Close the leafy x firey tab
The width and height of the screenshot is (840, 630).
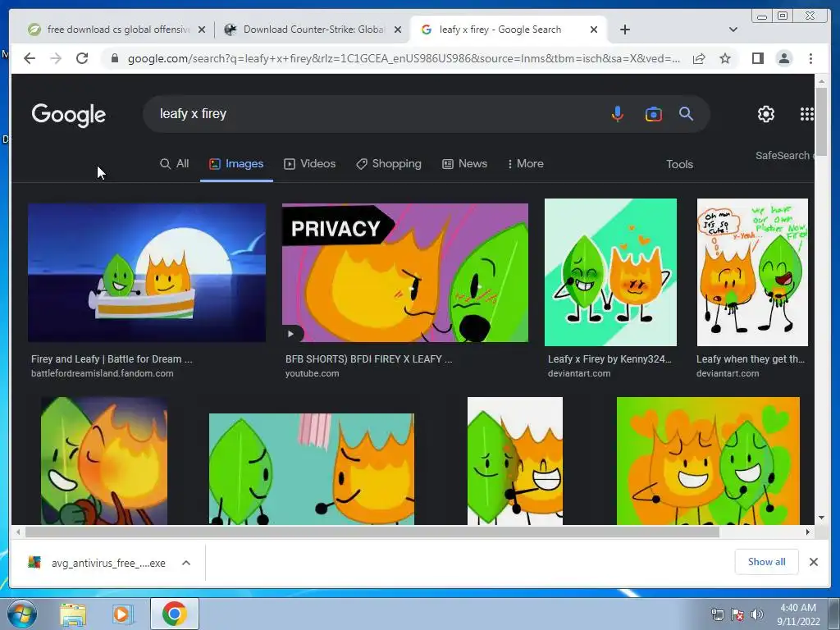[x=594, y=30]
